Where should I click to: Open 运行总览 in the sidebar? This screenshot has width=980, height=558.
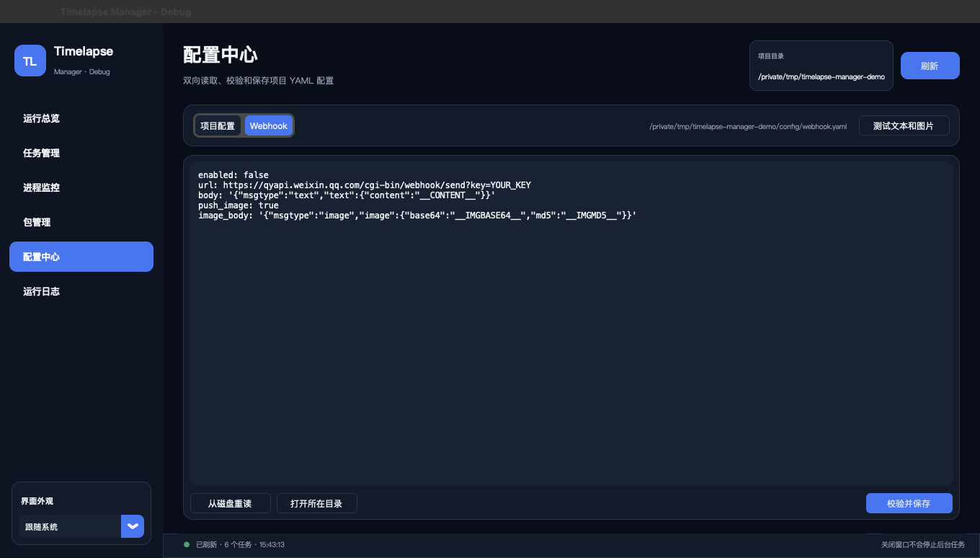(81, 118)
